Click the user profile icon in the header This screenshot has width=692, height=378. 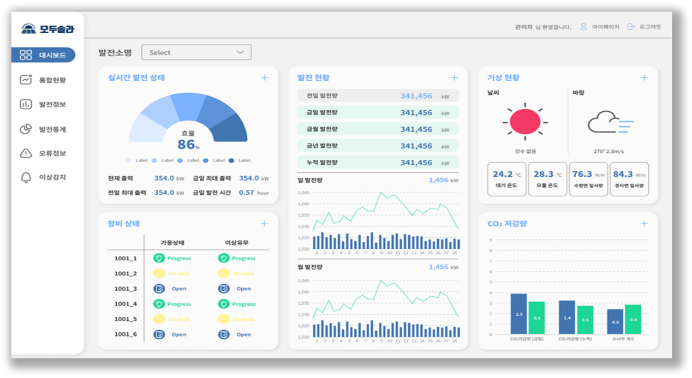[583, 27]
